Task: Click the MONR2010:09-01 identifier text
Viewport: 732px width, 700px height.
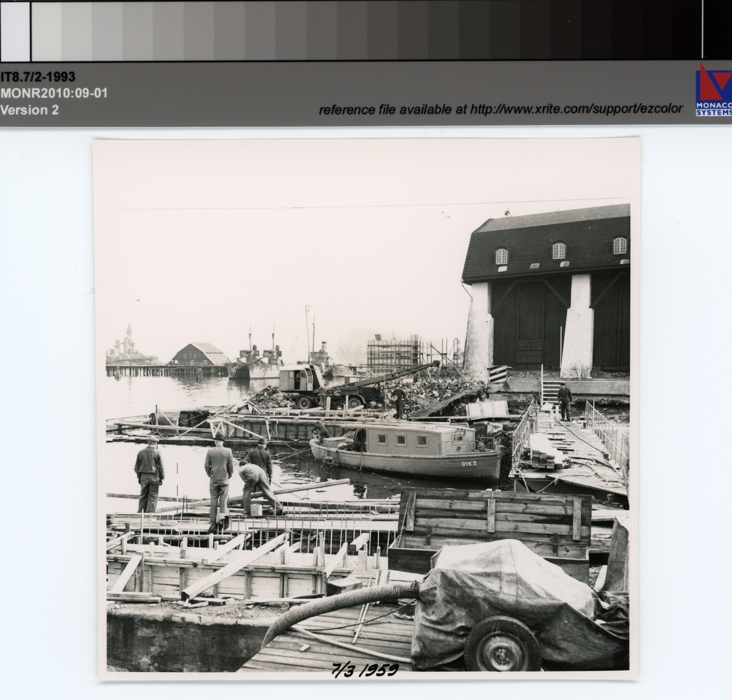Action: click(x=54, y=93)
